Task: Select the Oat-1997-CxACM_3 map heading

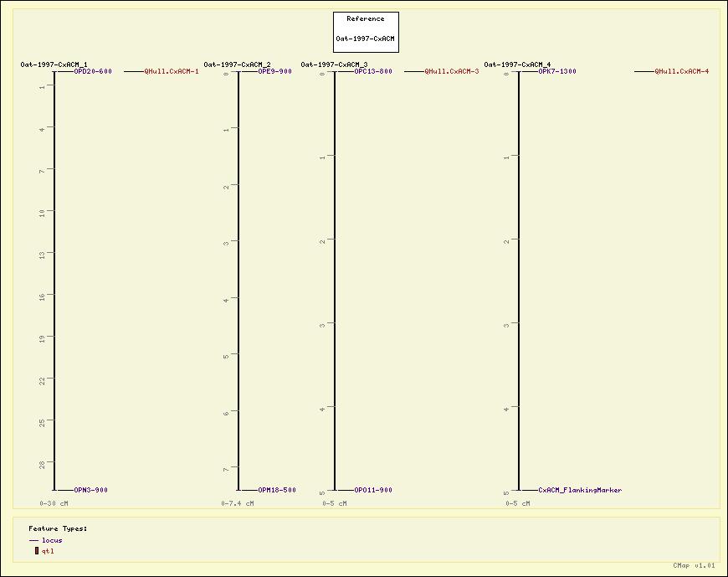Action: 334,64
